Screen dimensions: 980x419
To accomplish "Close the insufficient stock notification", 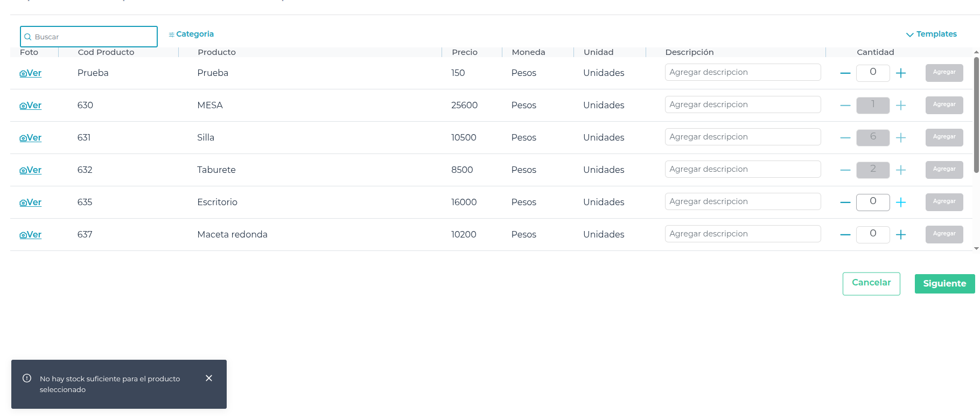I will click(209, 378).
